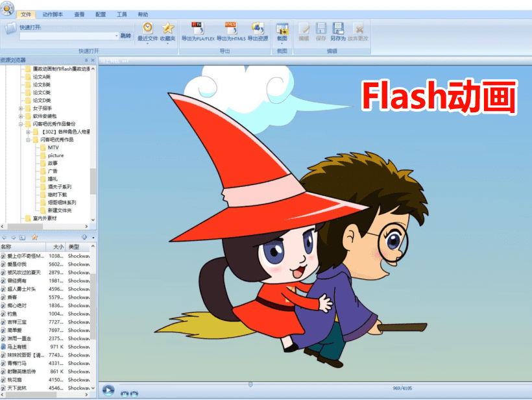Click the 编辑 edit icon

tap(304, 29)
